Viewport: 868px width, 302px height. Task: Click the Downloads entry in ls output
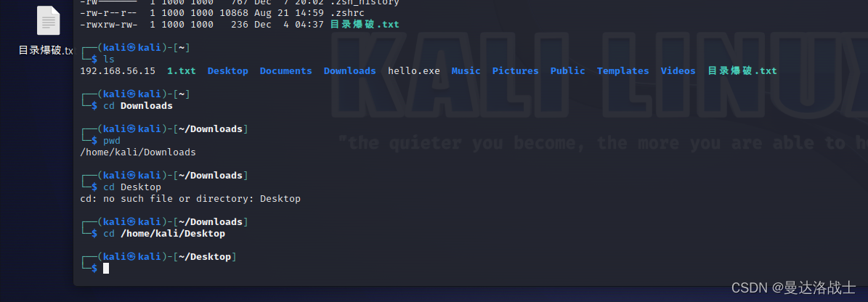[x=350, y=71]
